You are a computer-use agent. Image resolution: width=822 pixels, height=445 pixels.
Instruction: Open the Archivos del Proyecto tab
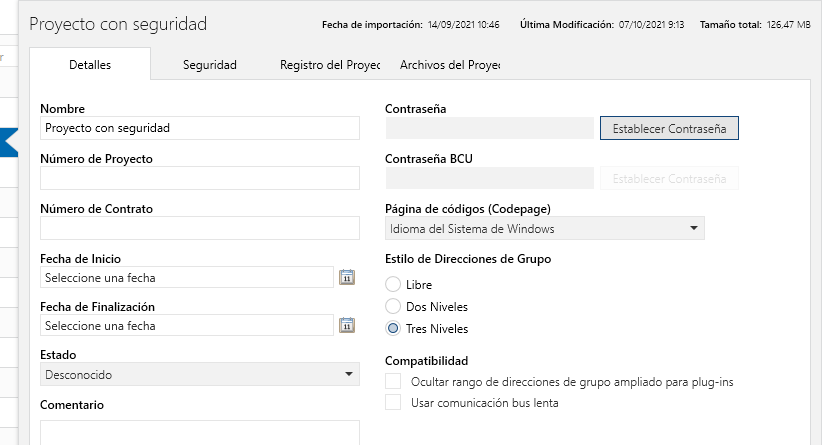click(450, 64)
